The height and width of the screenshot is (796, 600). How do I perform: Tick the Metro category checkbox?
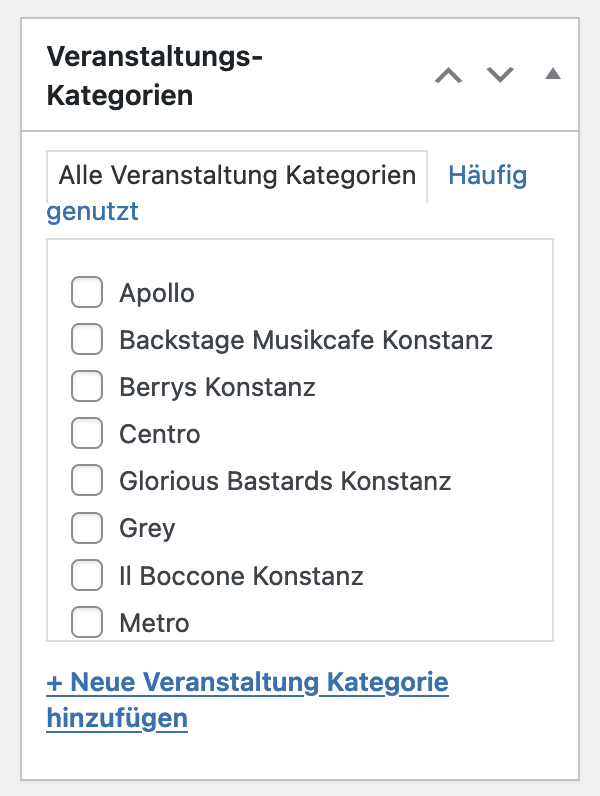click(87, 622)
